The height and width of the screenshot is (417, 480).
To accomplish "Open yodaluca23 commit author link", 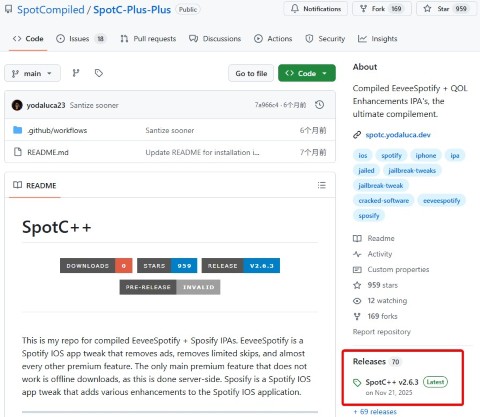I will (x=46, y=105).
